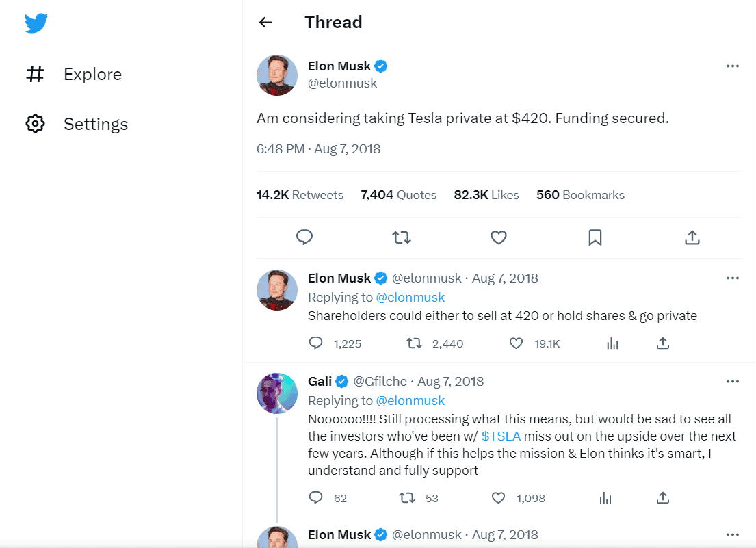Image resolution: width=756 pixels, height=548 pixels.
Task: Click the Twitter bird logo
Action: (36, 23)
